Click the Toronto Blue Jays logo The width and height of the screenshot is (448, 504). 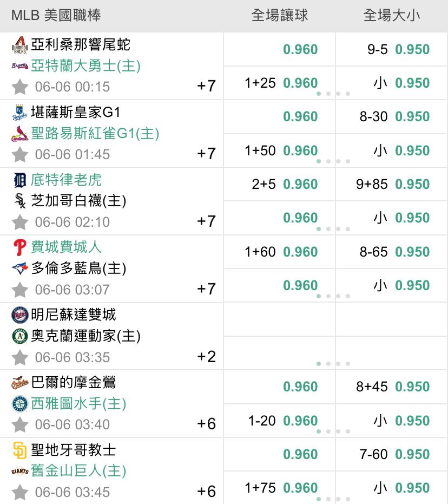20,269
